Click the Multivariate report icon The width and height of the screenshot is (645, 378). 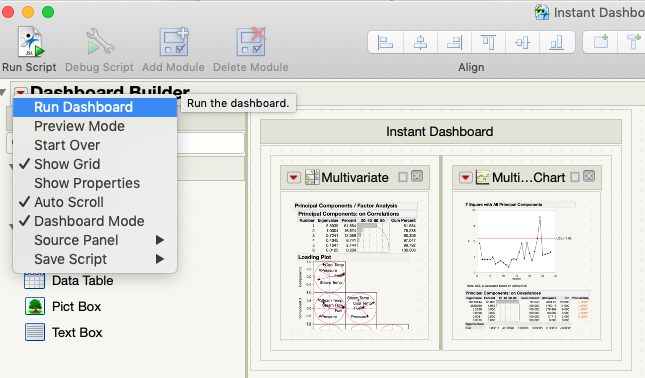tap(312, 177)
